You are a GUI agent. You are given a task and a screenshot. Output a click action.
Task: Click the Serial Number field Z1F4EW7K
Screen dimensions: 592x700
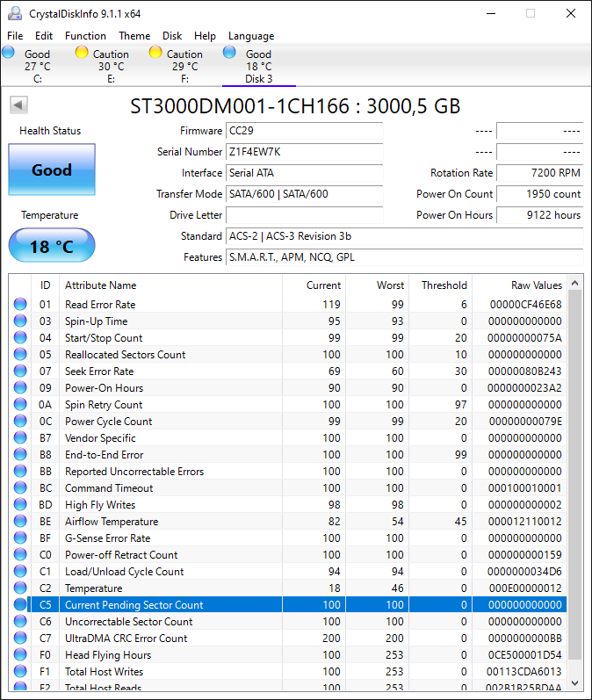[x=305, y=152]
